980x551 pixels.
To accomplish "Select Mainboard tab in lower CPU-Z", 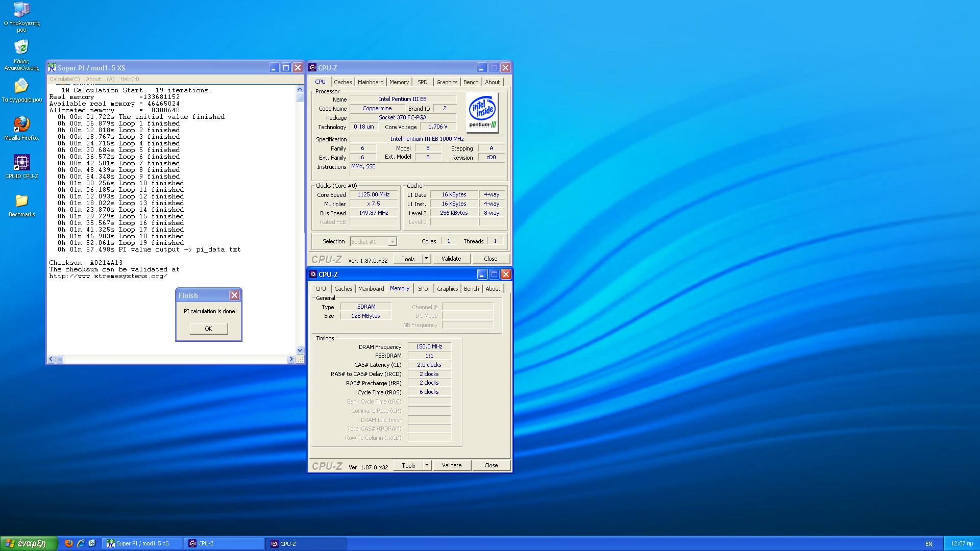I will click(x=371, y=289).
